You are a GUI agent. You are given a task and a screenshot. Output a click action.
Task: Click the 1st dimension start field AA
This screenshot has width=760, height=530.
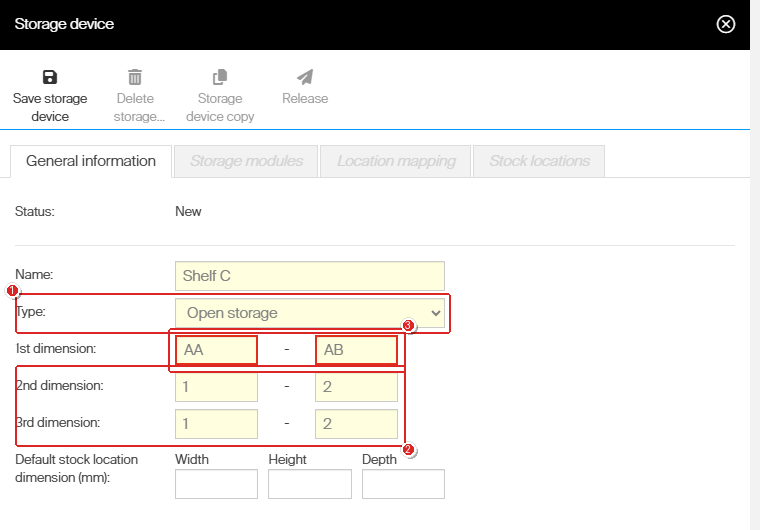coord(216,350)
